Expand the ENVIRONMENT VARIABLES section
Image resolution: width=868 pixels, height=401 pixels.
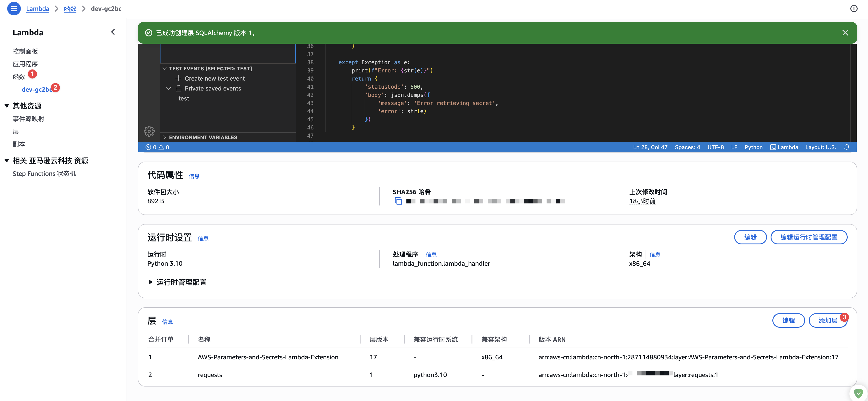point(164,137)
